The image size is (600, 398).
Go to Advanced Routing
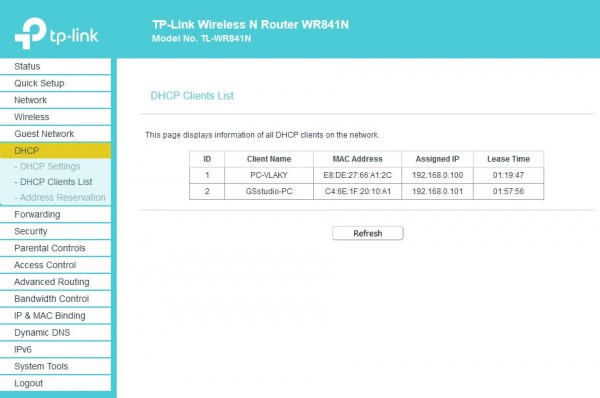[x=55, y=282]
